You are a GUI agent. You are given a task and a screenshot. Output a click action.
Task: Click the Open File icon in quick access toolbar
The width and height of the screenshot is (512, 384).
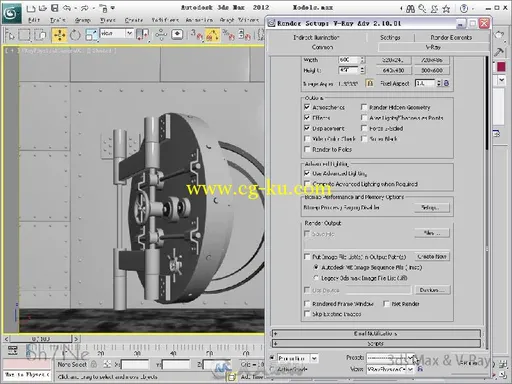click(43, 8)
